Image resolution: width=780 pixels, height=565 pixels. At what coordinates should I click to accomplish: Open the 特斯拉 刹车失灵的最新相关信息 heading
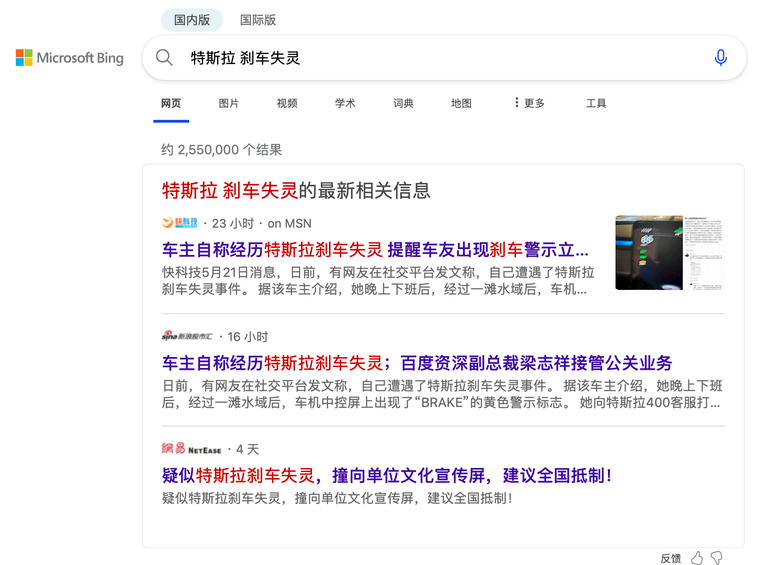pyautogui.click(x=296, y=190)
